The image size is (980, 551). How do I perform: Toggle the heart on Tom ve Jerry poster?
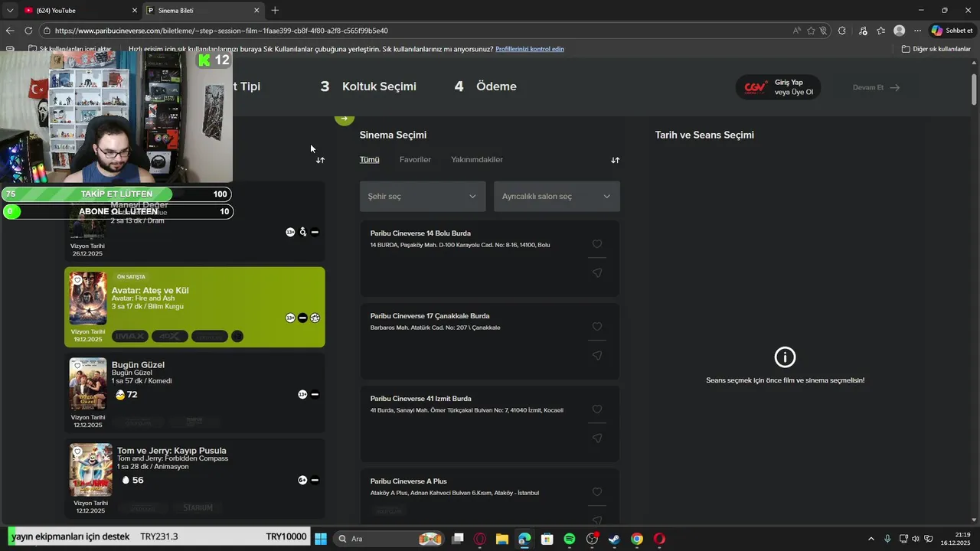coord(77,452)
